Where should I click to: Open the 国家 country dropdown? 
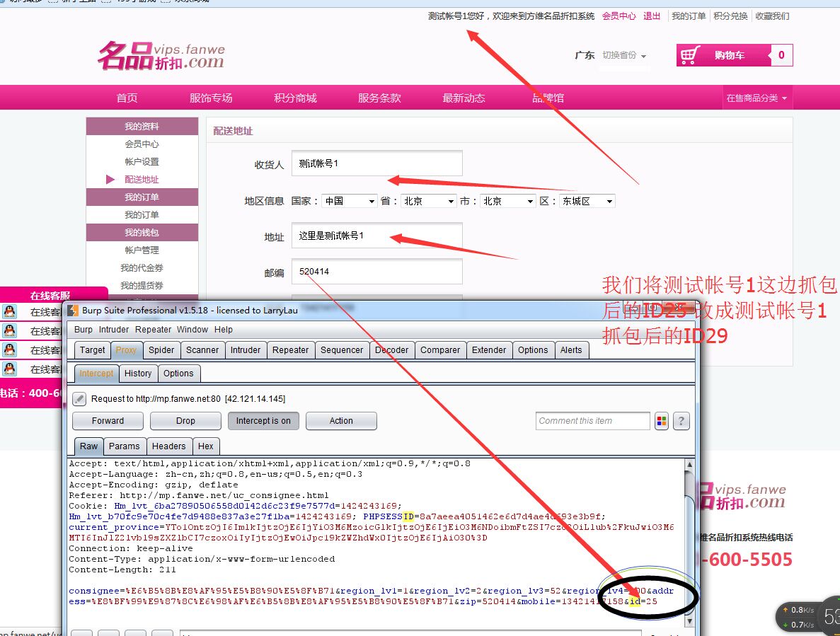(x=350, y=202)
